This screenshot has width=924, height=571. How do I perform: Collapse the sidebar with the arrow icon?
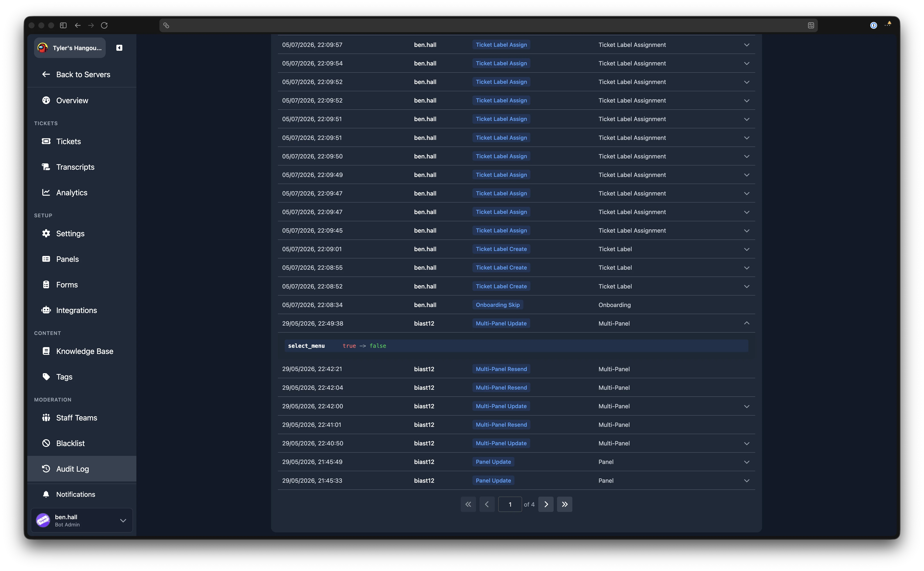119,48
